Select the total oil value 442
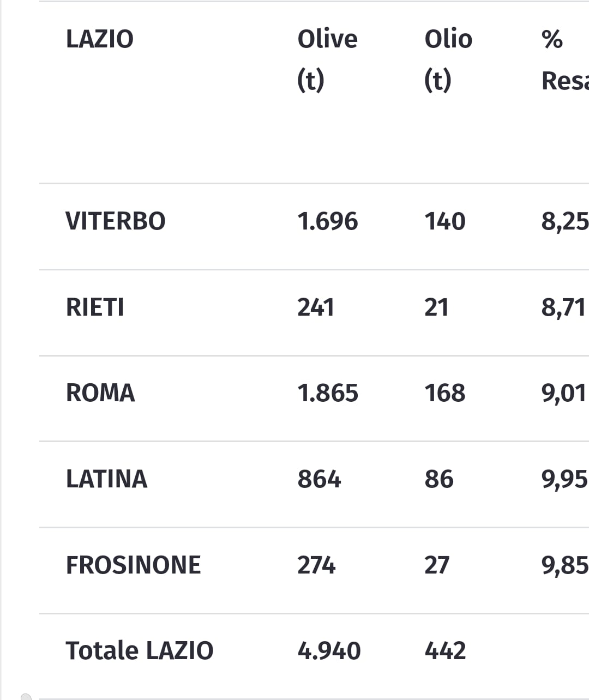 [445, 651]
